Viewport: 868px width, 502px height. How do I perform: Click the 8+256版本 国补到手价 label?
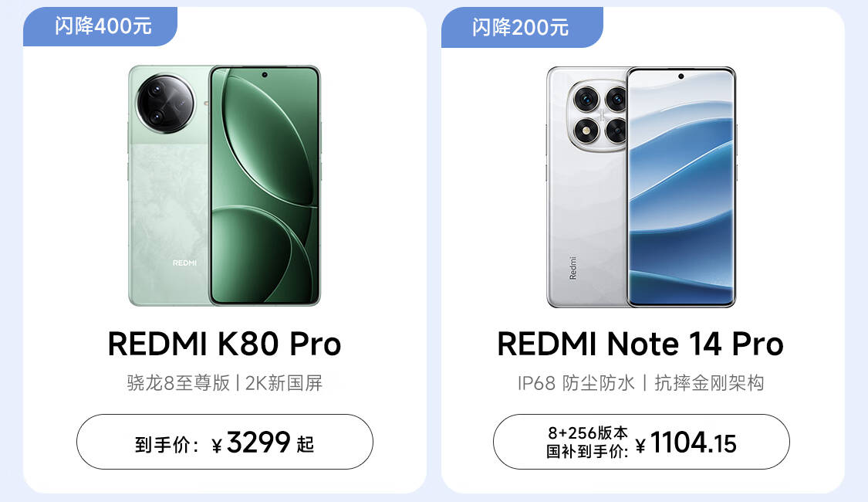tap(587, 443)
